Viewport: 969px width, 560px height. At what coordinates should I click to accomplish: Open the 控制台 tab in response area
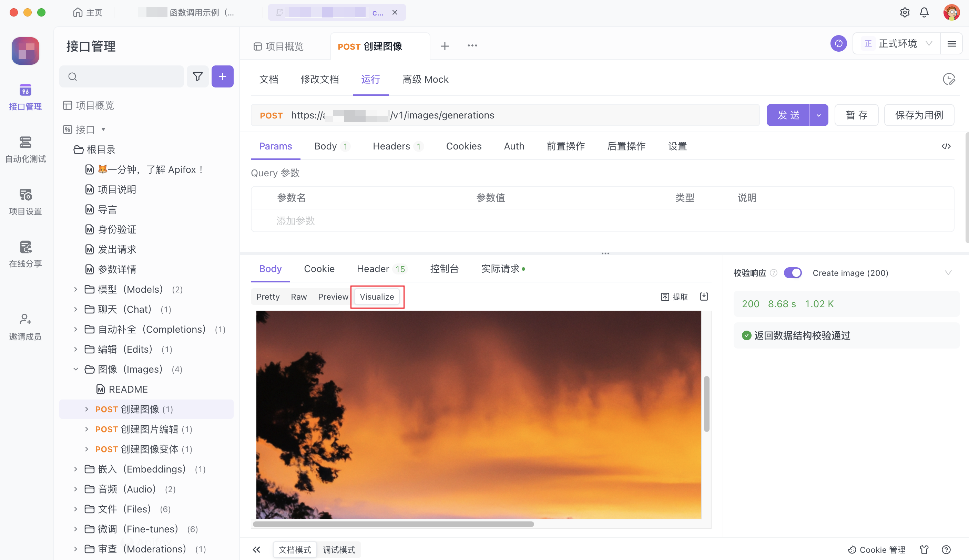click(x=445, y=269)
